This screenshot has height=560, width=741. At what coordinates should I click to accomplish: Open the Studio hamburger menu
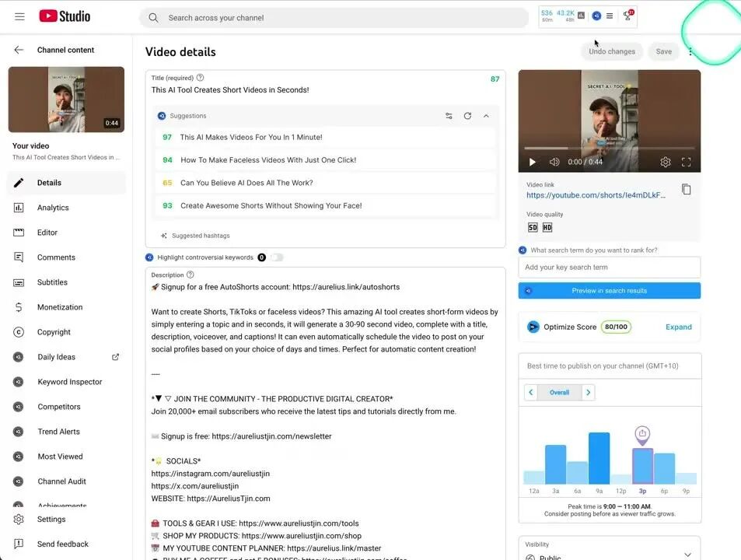pos(19,16)
